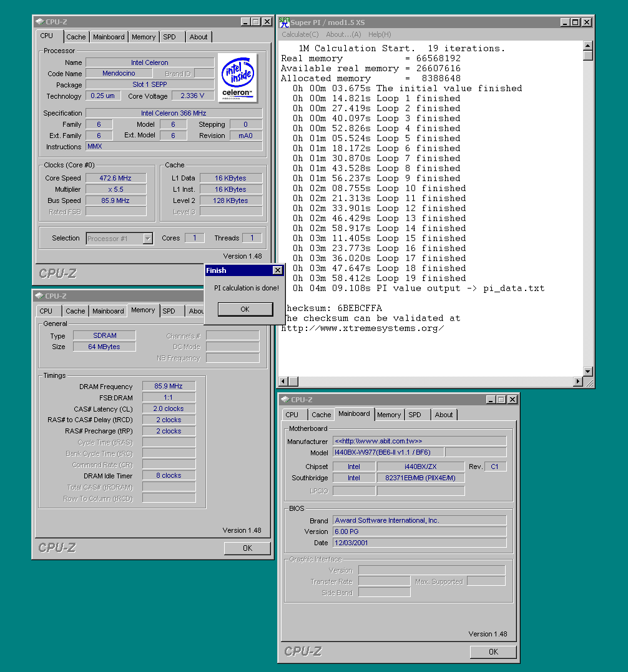The width and height of the screenshot is (628, 672).
Task: Select Memory tab in the Mainboard CPU-Z window
Action: click(x=389, y=415)
